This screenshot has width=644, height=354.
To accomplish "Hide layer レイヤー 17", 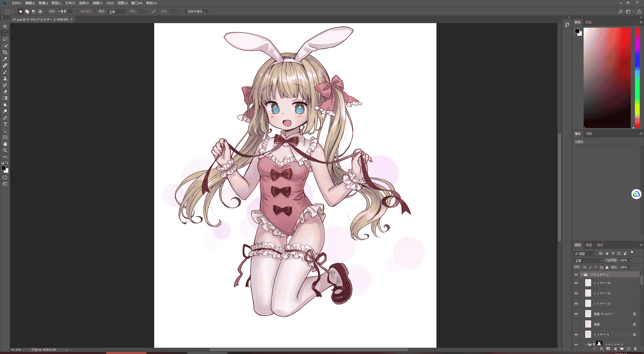I will (x=576, y=303).
